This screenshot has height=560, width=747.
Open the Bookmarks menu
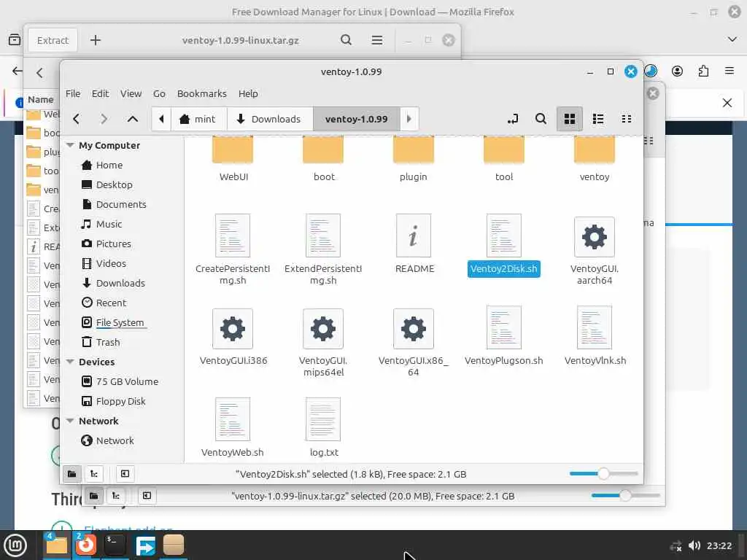201,94
